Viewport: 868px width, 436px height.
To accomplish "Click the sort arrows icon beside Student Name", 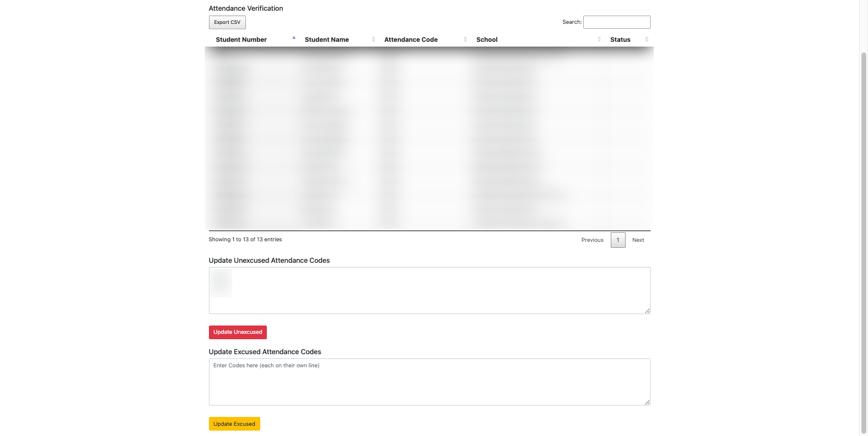I will (373, 39).
